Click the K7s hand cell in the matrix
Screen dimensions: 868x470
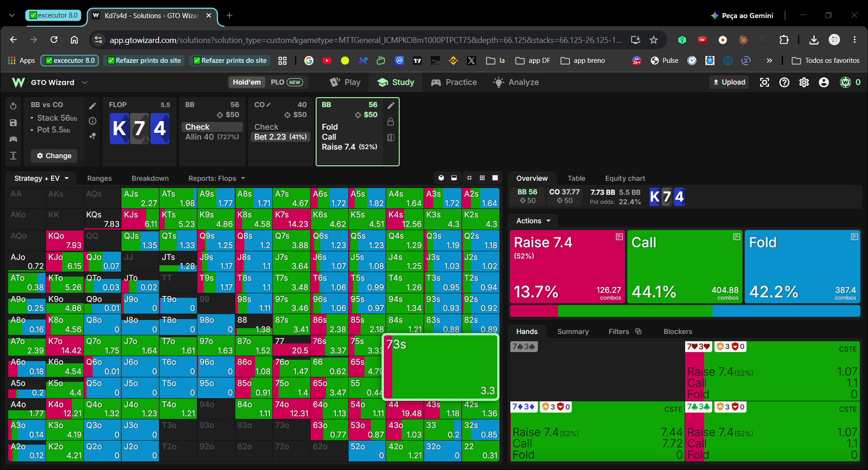[x=291, y=219]
